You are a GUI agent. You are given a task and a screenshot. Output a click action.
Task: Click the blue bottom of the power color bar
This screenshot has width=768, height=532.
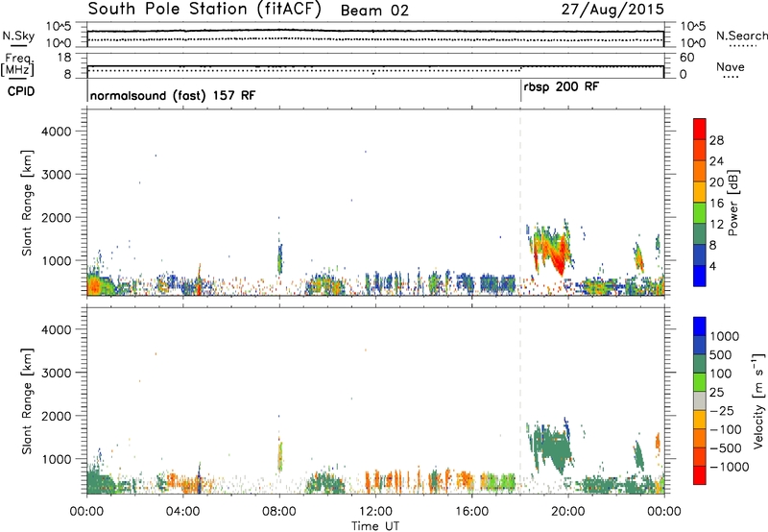[x=700, y=276]
